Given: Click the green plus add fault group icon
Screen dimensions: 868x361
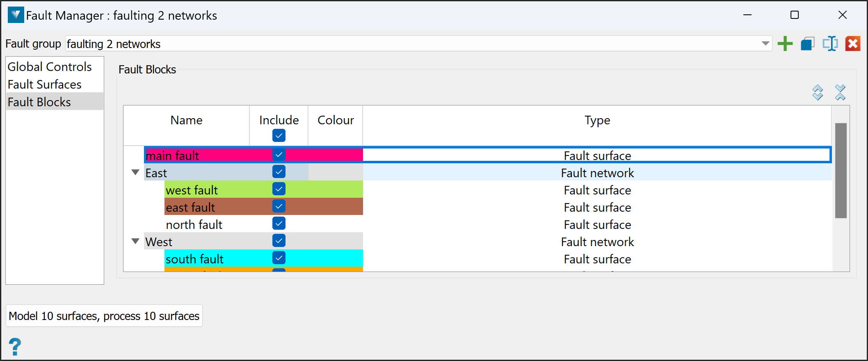Looking at the screenshot, I should (x=785, y=43).
